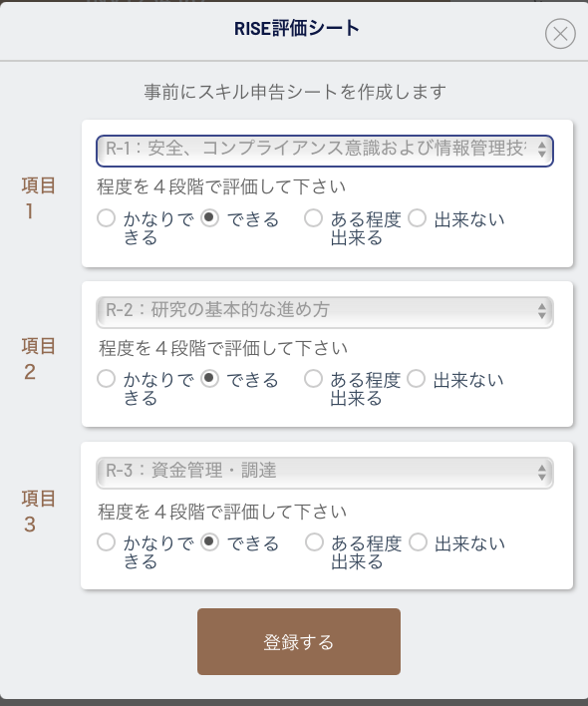Select かなりできる for 項目3
Image resolution: width=588 pixels, height=706 pixels.
point(107,542)
